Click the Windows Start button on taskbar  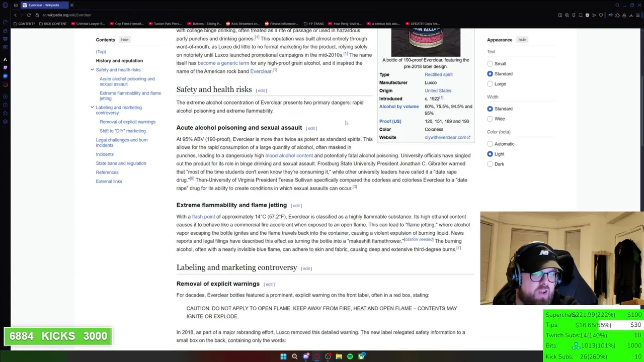click(x=283, y=356)
